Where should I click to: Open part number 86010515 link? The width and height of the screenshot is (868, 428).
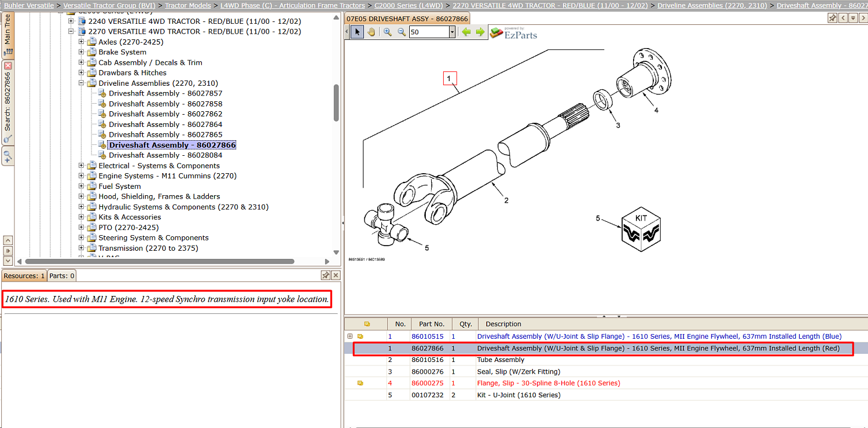point(427,336)
